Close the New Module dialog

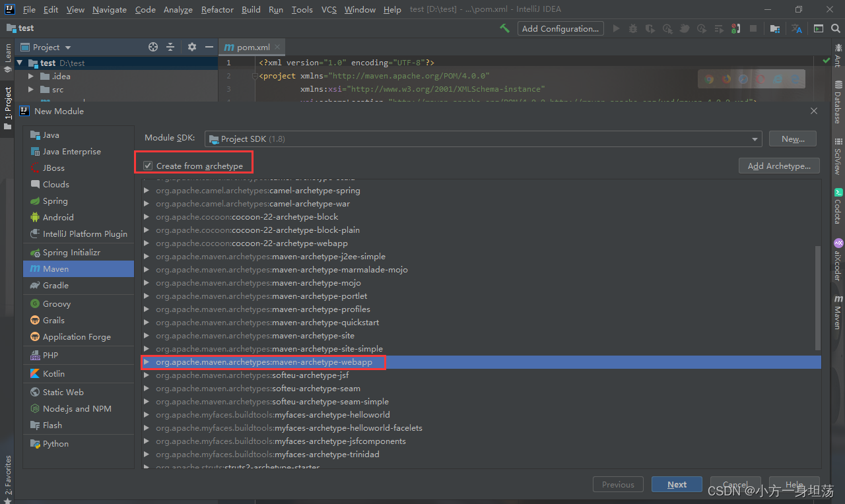[814, 111]
